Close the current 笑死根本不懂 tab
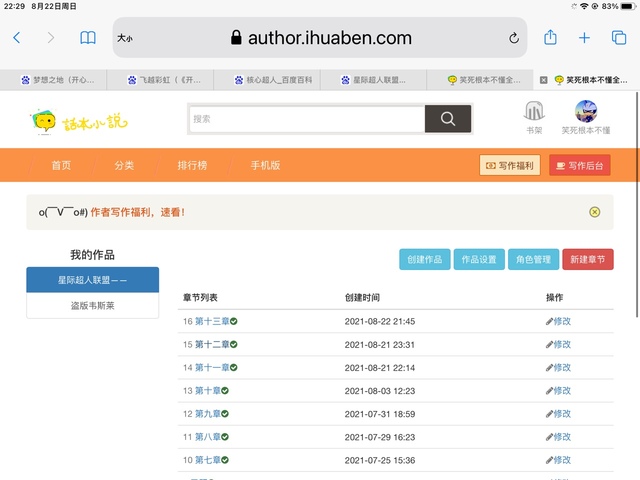640x480 pixels. coord(544,80)
